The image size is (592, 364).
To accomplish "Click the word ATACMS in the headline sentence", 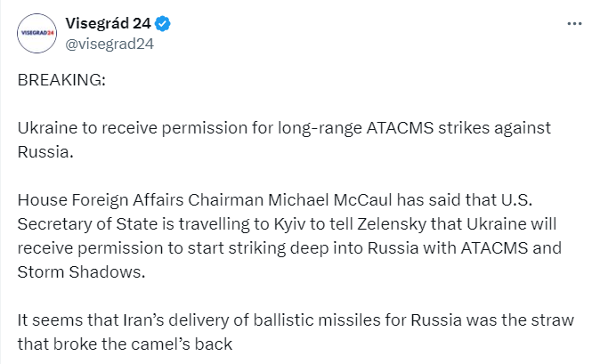I will pyautogui.click(x=400, y=127).
